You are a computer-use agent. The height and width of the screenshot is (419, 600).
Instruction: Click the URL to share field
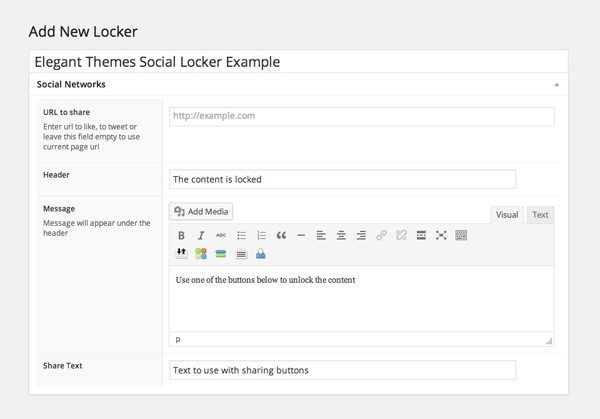click(x=361, y=116)
